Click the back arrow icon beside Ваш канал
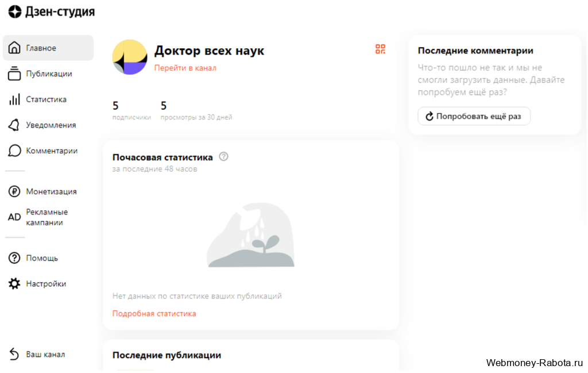The height and width of the screenshot is (373, 588). click(14, 354)
